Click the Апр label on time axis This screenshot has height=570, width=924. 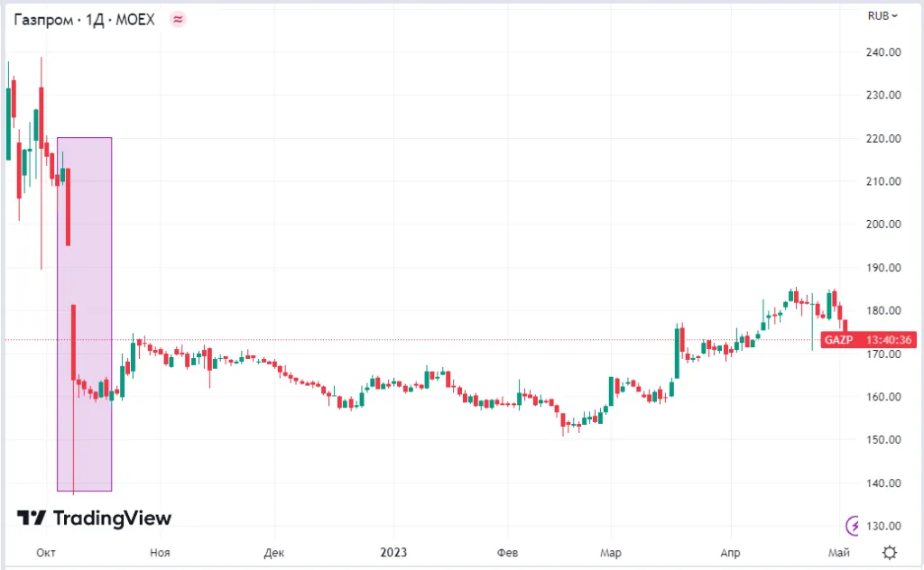[x=730, y=552]
